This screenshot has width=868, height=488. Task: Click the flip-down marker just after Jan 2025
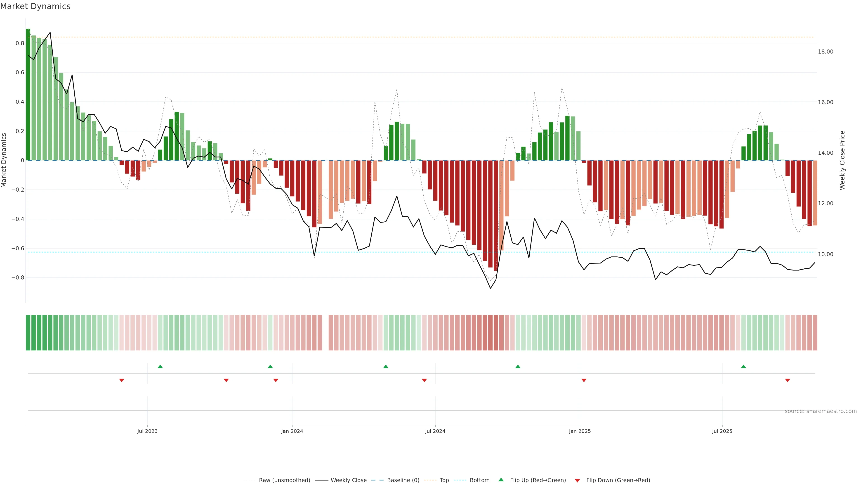(x=584, y=380)
